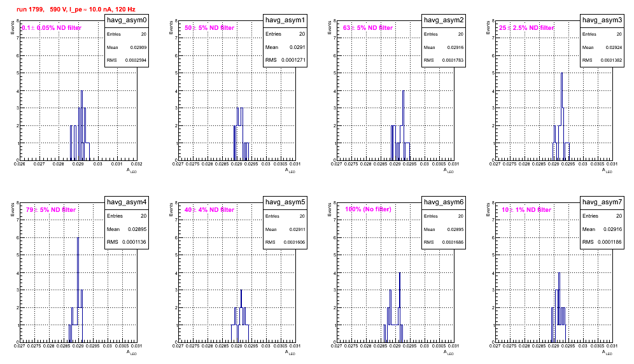Select the havg_asym4 stats box title
The height and width of the screenshot is (364, 634).
(x=127, y=202)
